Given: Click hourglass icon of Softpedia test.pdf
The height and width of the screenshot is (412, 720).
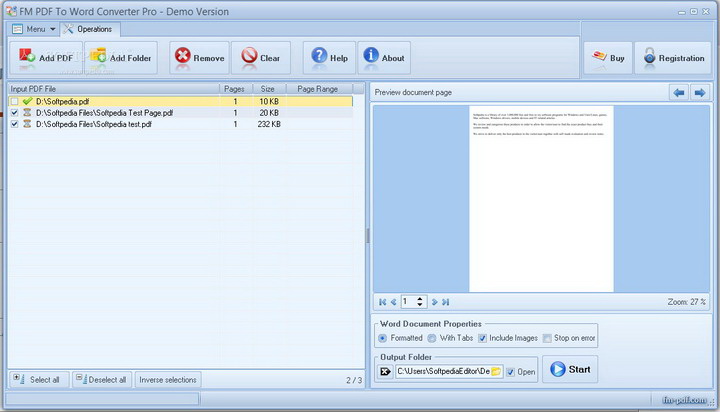Looking at the screenshot, I should click(x=27, y=124).
